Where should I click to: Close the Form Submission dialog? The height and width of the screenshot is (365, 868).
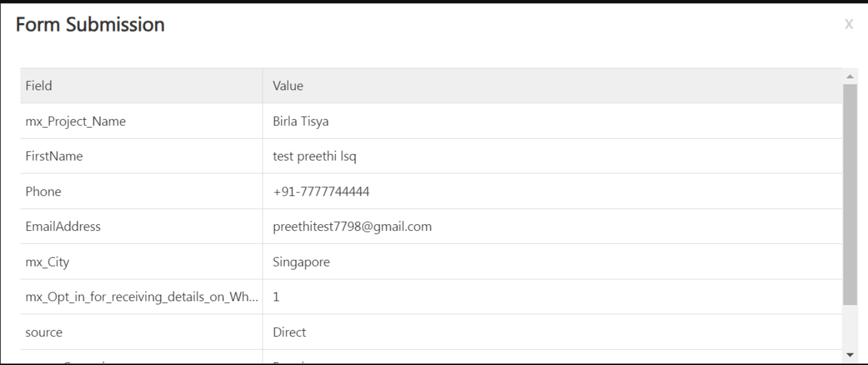click(x=849, y=24)
